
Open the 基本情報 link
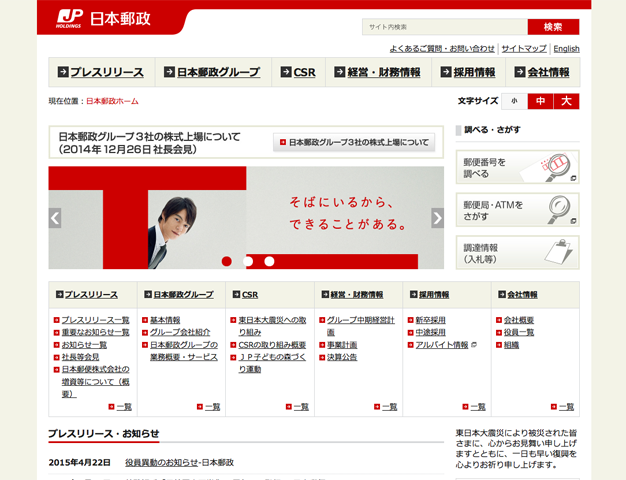165,320
